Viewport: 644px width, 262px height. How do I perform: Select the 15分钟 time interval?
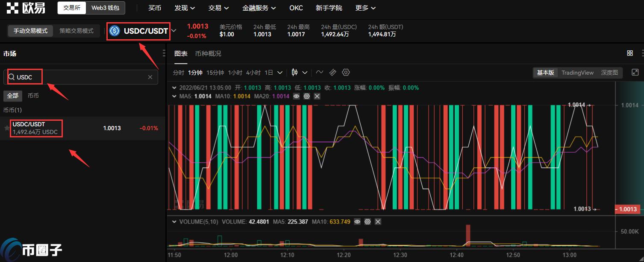coord(215,73)
